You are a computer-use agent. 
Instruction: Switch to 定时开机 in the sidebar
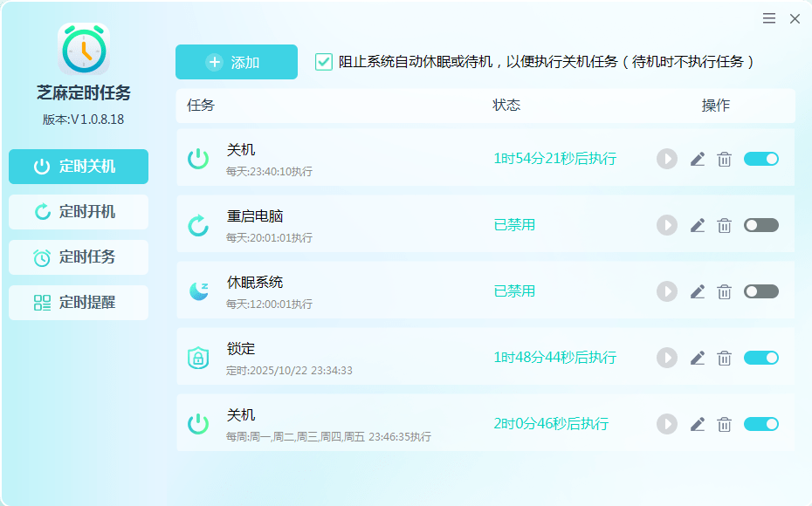pos(79,211)
